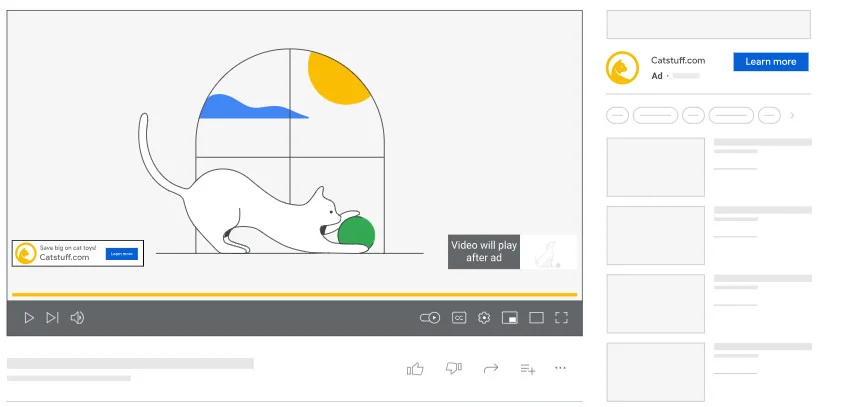The image size is (841, 407).
Task: Activate miniplayer mode icon
Action: [510, 318]
